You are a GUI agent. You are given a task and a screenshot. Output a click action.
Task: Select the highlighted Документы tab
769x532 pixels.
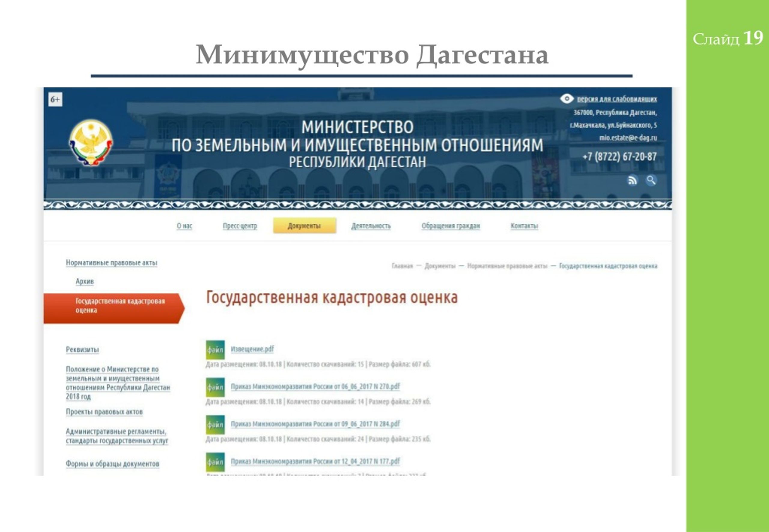(305, 226)
